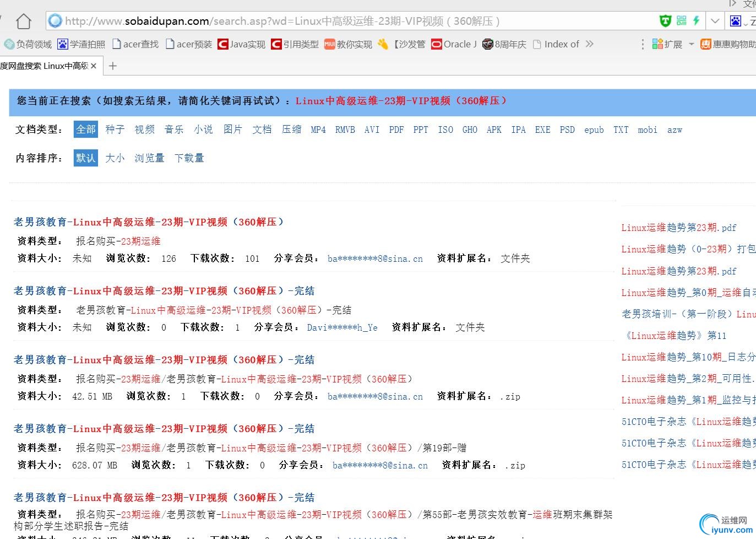This screenshot has height=539, width=756.
Task: Click the green shield security icon
Action: 665,21
